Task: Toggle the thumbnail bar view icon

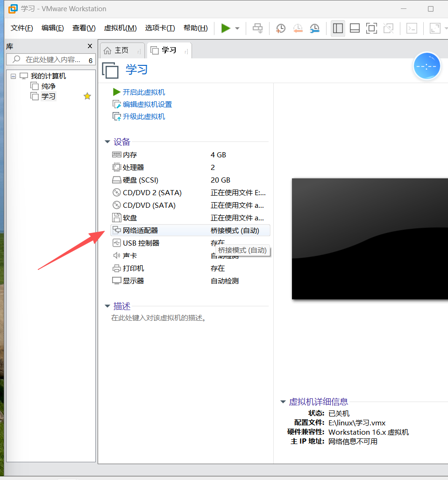Action: tap(355, 28)
